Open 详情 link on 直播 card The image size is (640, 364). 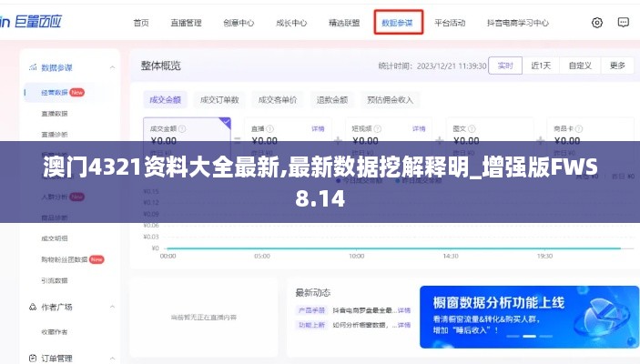pyautogui.click(x=318, y=129)
